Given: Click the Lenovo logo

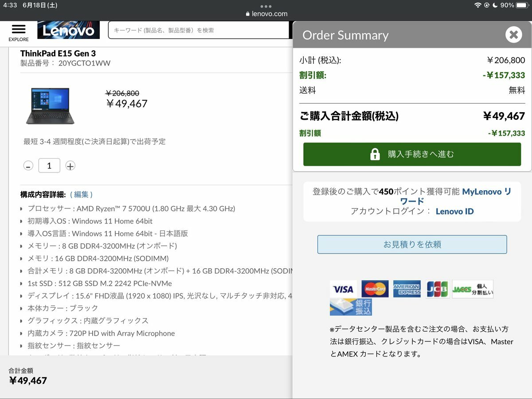Looking at the screenshot, I should pos(69,30).
